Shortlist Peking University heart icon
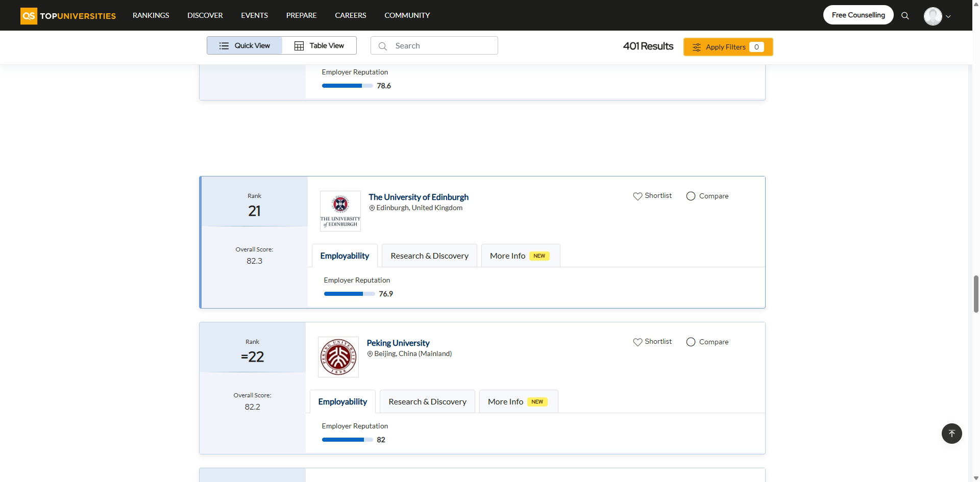Image resolution: width=980 pixels, height=482 pixels. 638,342
